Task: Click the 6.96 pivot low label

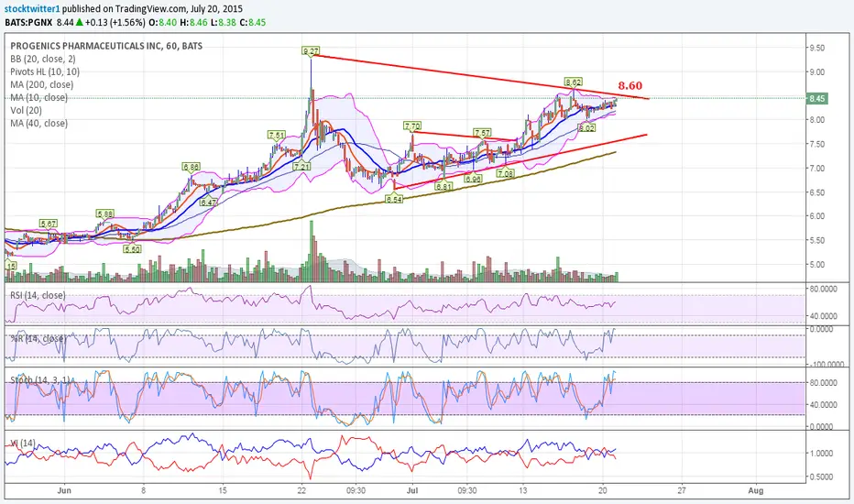Action: [x=473, y=180]
